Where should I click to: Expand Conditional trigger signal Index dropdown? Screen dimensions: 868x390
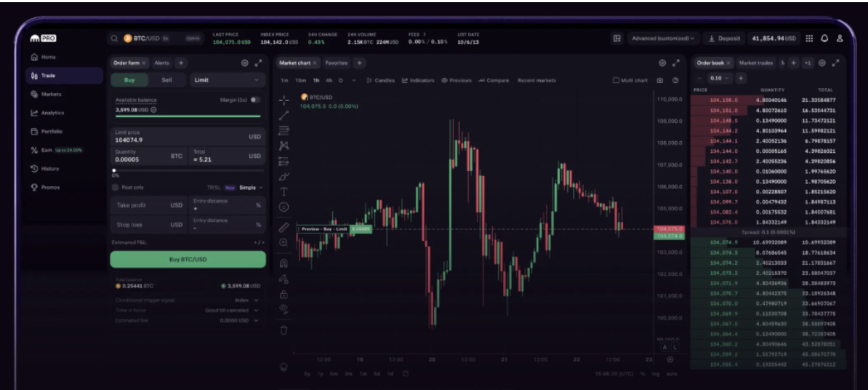[x=246, y=300]
